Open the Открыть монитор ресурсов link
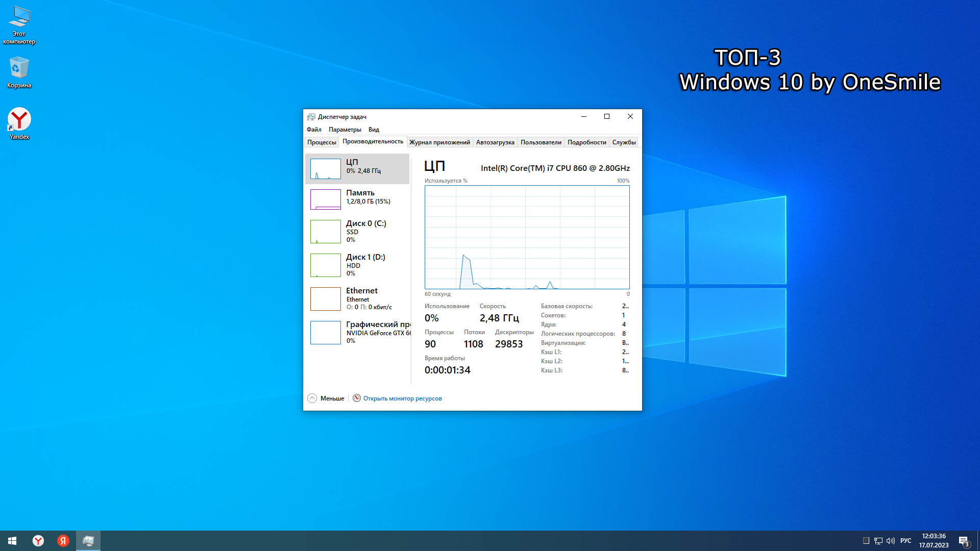The image size is (980, 551). tap(402, 398)
